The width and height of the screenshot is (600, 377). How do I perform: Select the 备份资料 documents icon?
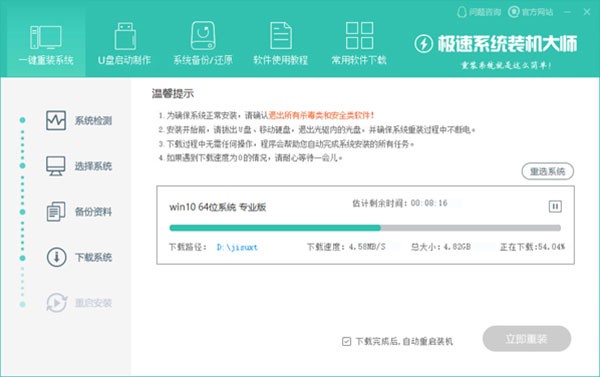pyautogui.click(x=56, y=212)
